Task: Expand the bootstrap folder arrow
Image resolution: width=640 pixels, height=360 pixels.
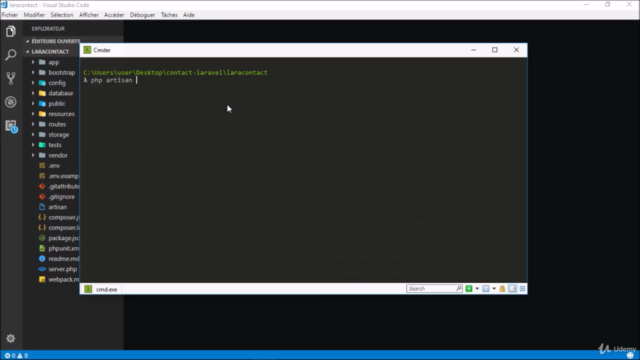Action: (x=33, y=72)
